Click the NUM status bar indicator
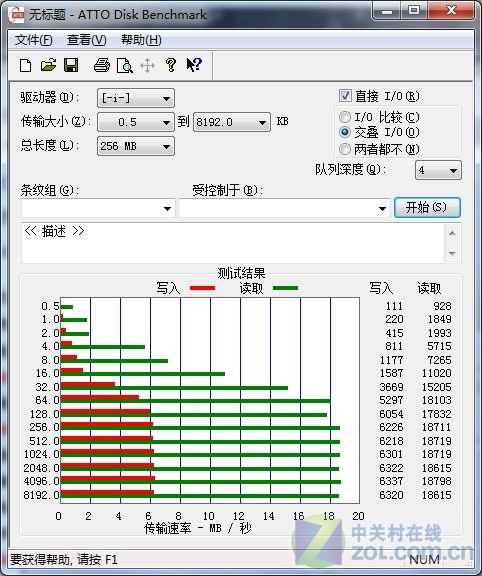Screen dimensions: 482x576 tap(424, 559)
